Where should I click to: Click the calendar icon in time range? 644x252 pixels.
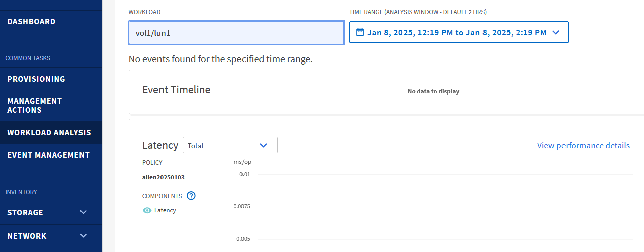click(360, 32)
